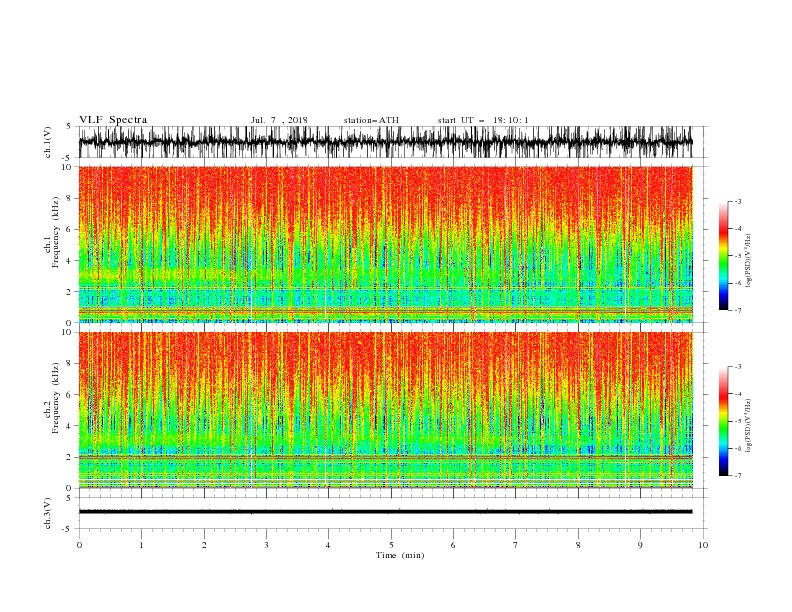
Task: Click the ch.1 spectrogram panel
Action: pyautogui.click(x=385, y=244)
